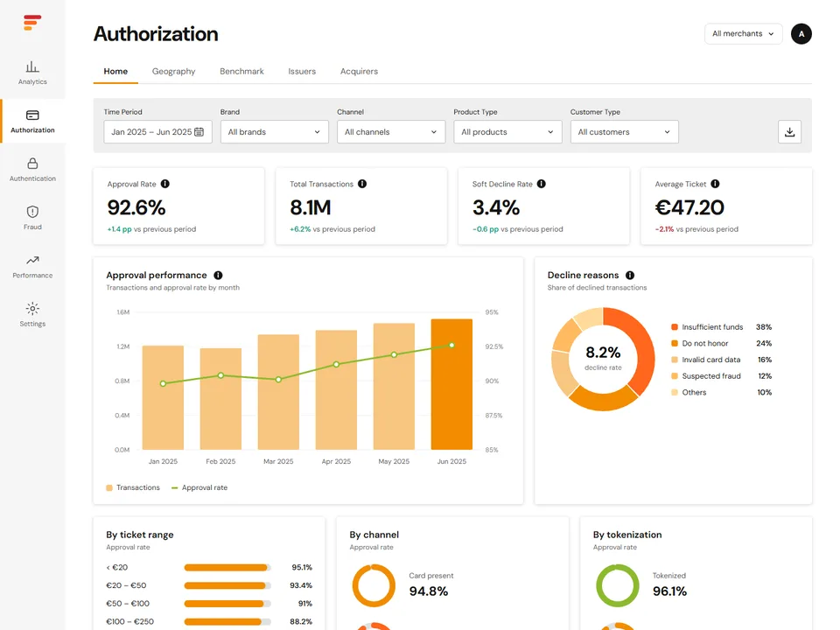This screenshot has width=840, height=630.
Task: Switch to the Acquirers tab
Action: (x=359, y=71)
